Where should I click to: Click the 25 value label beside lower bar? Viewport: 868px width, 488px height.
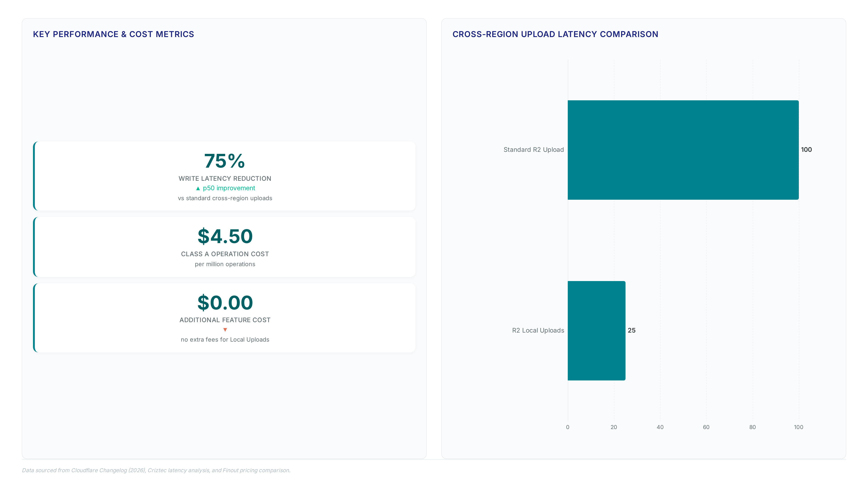pos(632,330)
